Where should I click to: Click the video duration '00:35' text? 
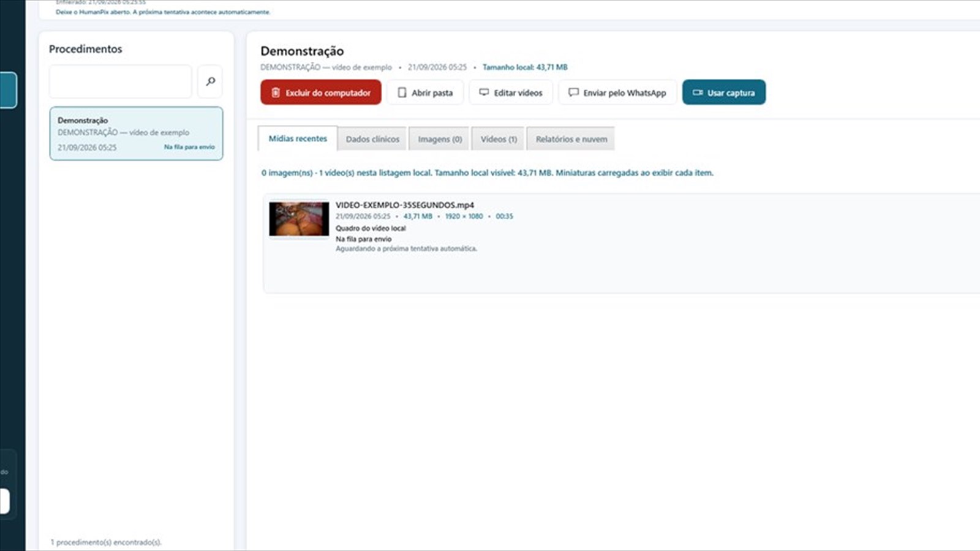coord(505,216)
